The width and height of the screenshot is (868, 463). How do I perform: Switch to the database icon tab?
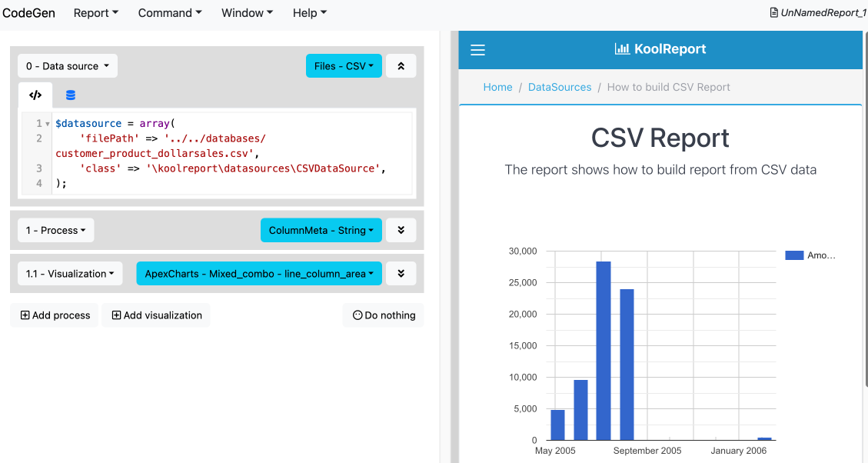click(70, 95)
